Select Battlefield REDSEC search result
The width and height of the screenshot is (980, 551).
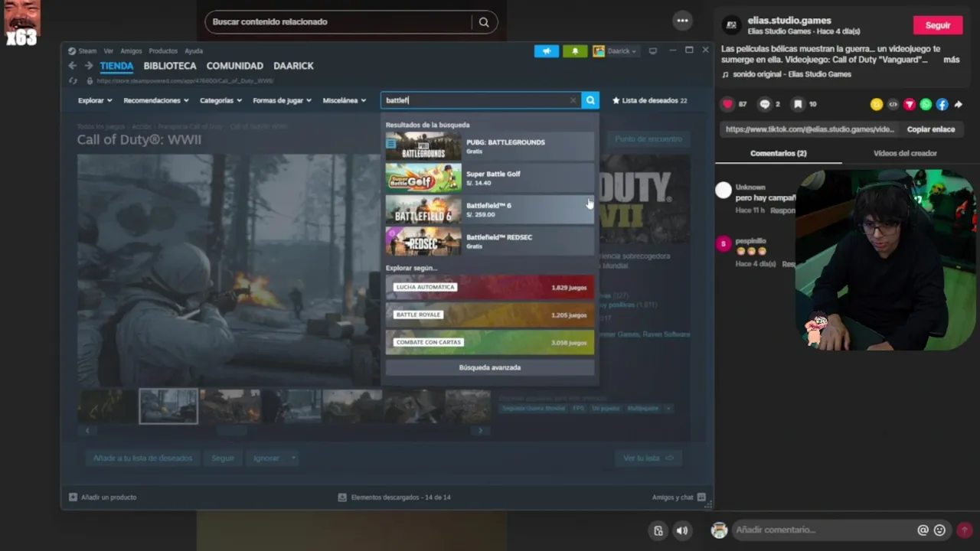490,241
